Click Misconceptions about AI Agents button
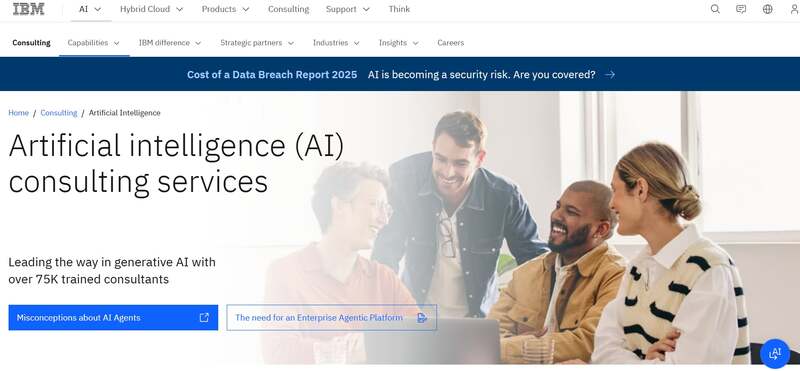The width and height of the screenshot is (800, 371). (113, 317)
